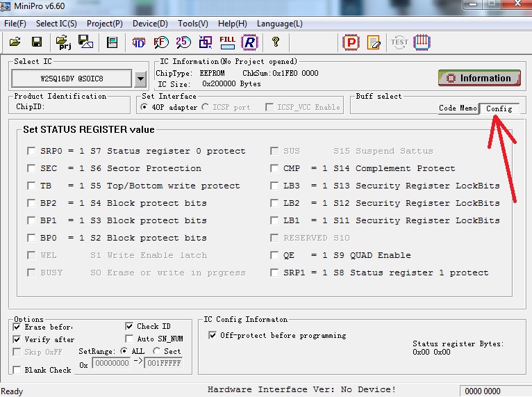Open project with the prj folder icon

(x=63, y=42)
